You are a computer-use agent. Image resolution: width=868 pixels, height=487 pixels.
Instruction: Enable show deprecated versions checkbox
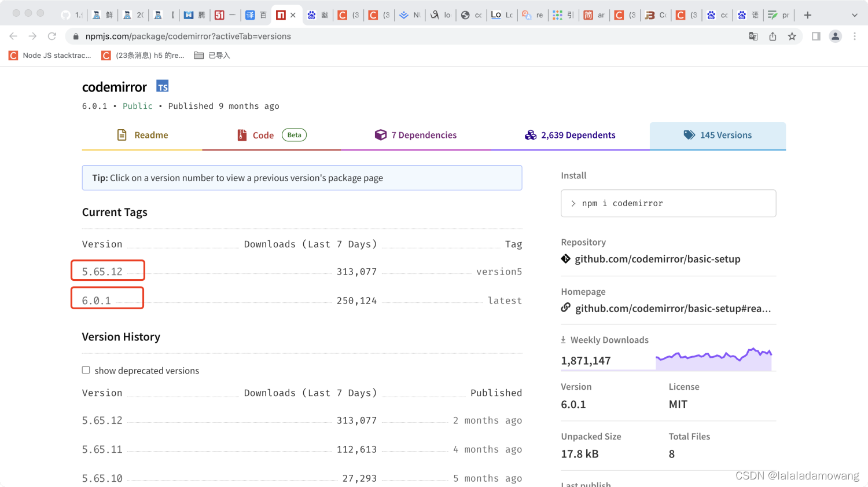click(x=86, y=370)
